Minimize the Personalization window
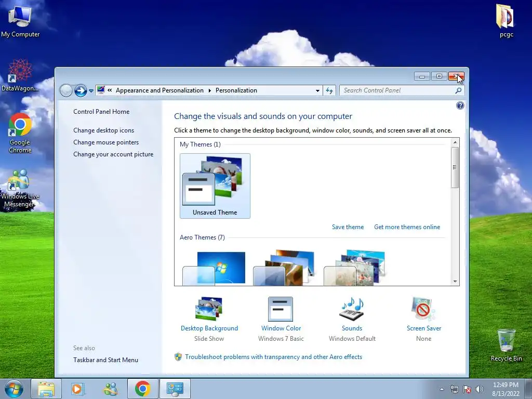This screenshot has width=532, height=399. pyautogui.click(x=422, y=76)
